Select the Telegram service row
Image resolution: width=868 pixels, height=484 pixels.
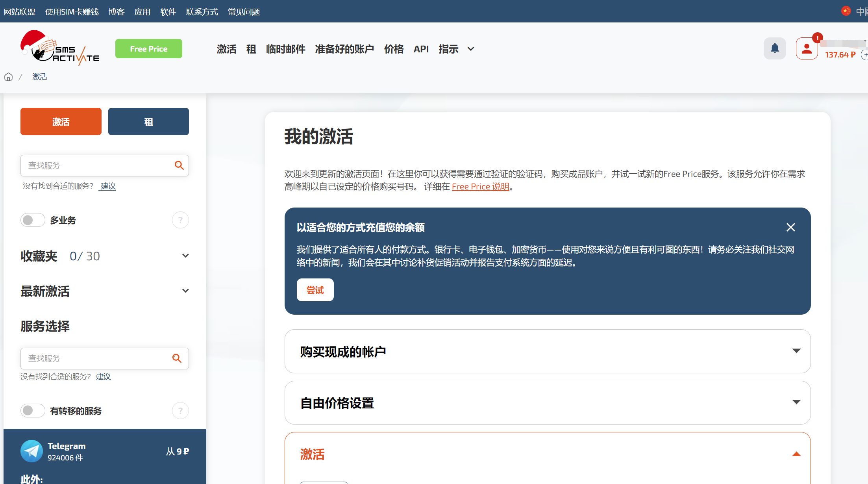105,451
